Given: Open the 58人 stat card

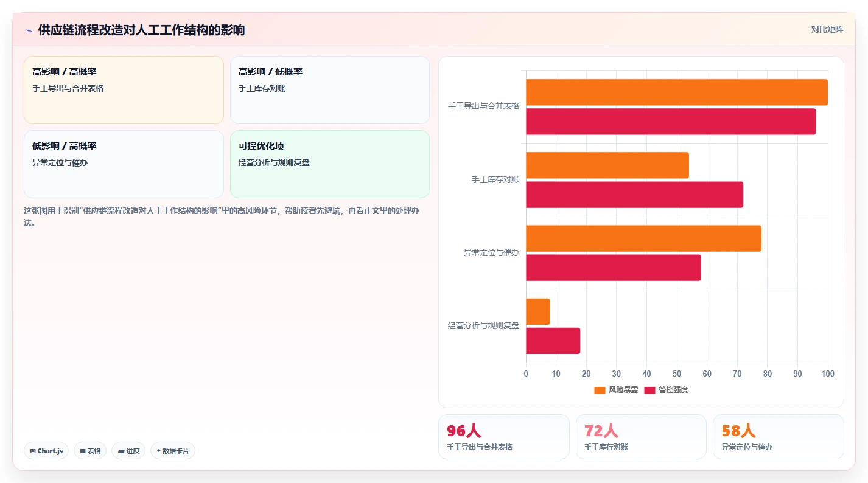Looking at the screenshot, I should click(x=779, y=437).
